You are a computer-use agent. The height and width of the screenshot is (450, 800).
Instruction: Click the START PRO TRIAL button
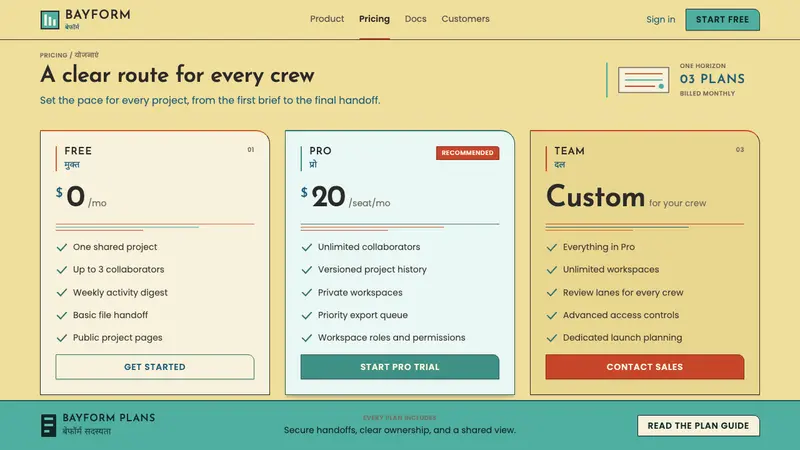399,367
